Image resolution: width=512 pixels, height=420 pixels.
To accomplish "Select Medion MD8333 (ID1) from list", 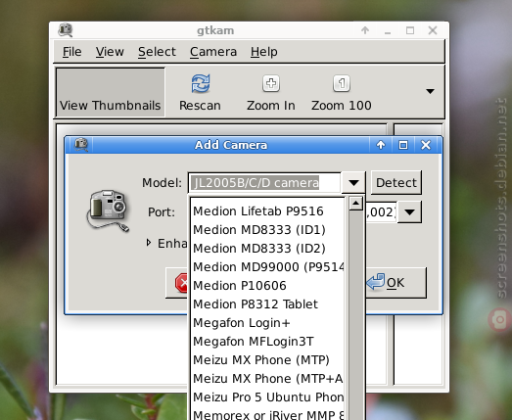I will pyautogui.click(x=267, y=230).
